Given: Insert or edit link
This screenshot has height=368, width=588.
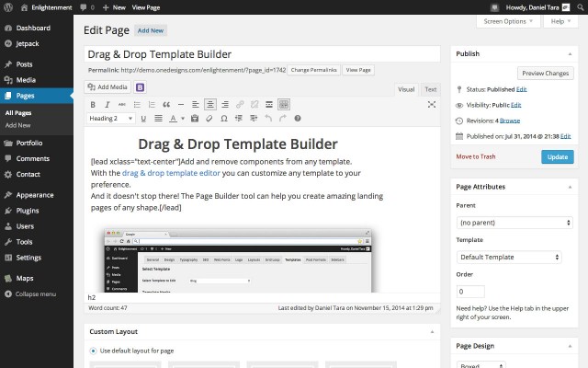Looking at the screenshot, I should (x=240, y=105).
